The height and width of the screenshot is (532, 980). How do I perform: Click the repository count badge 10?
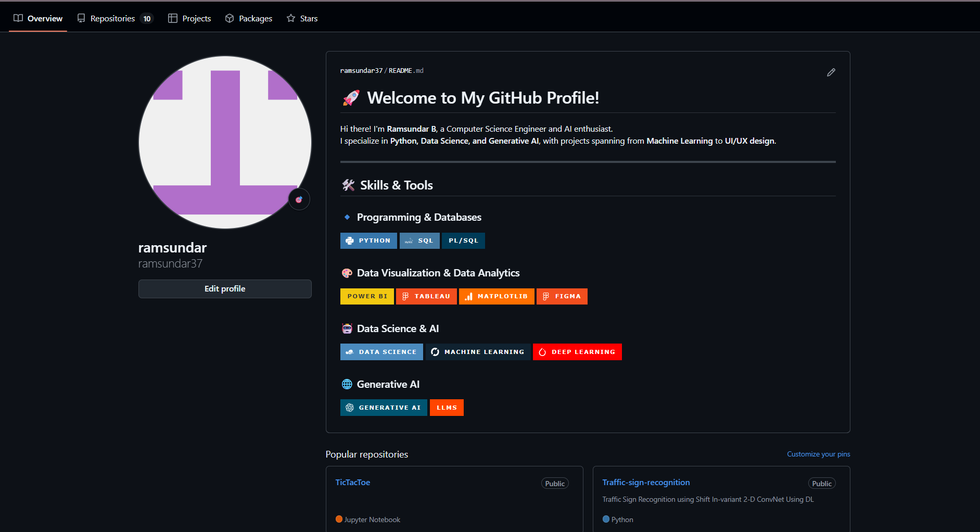pyautogui.click(x=147, y=19)
